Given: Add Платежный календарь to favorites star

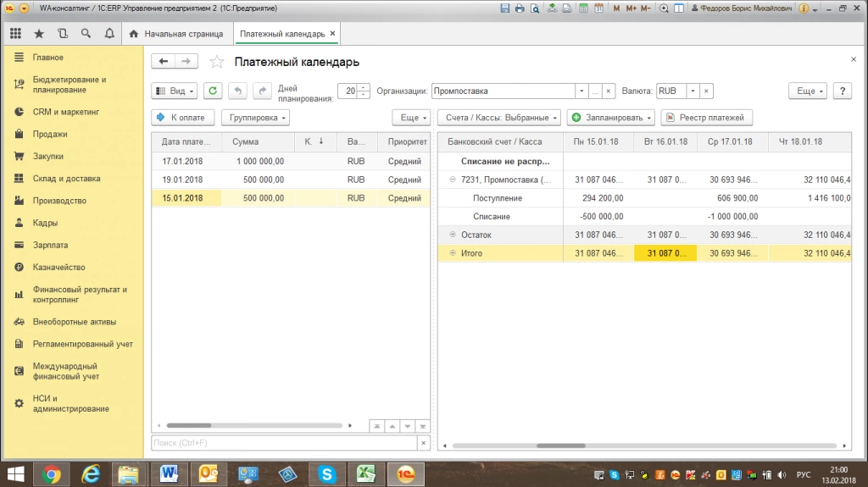Looking at the screenshot, I should [x=217, y=62].
